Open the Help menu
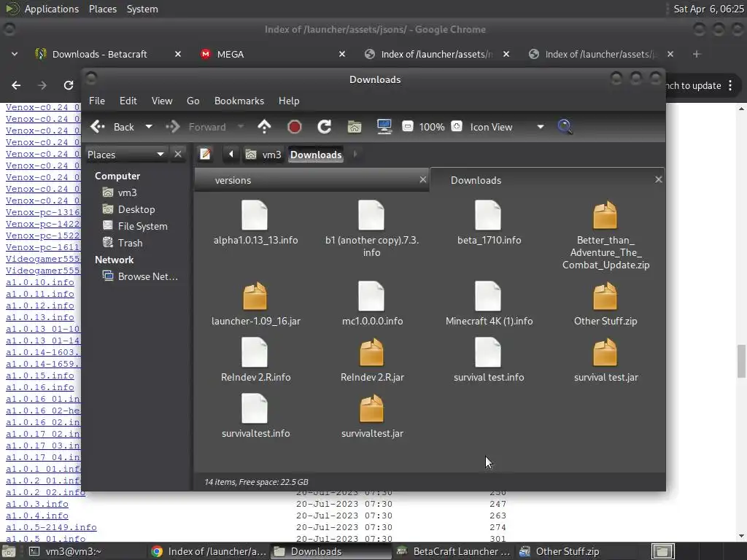Image resolution: width=747 pixels, height=560 pixels. 289,101
